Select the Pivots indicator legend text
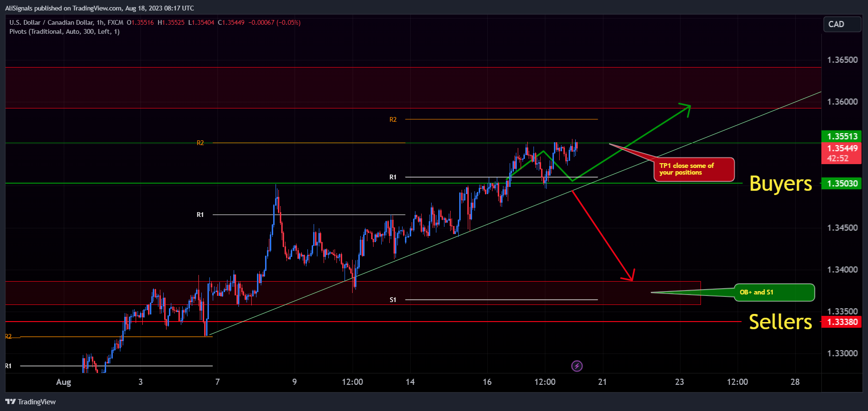Image resolution: width=868 pixels, height=411 pixels. [x=64, y=31]
